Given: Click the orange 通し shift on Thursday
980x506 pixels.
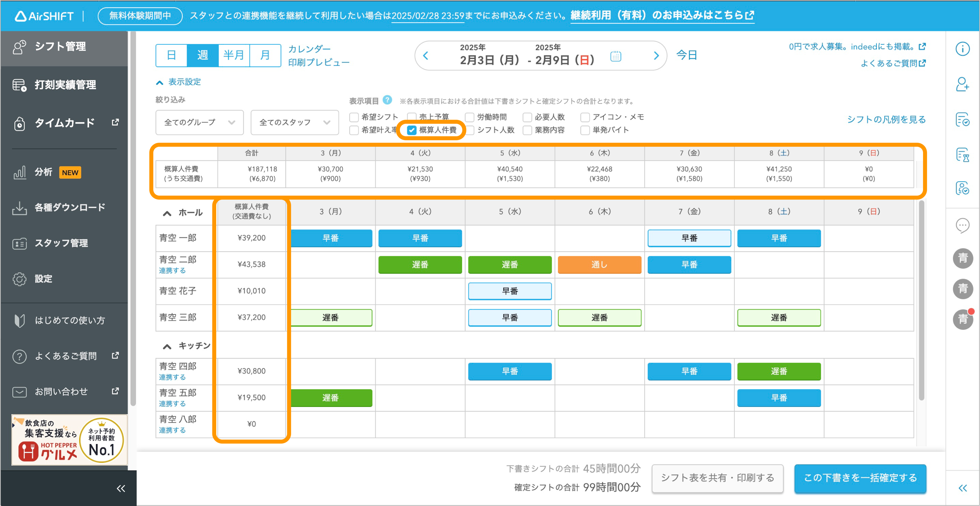Looking at the screenshot, I should [600, 265].
